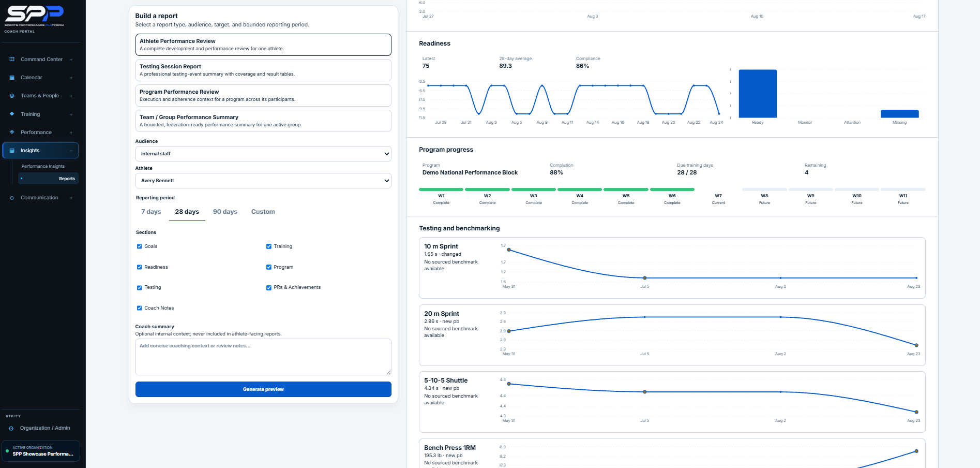
Task: Choose 7 days reporting period
Action: pos(151,212)
